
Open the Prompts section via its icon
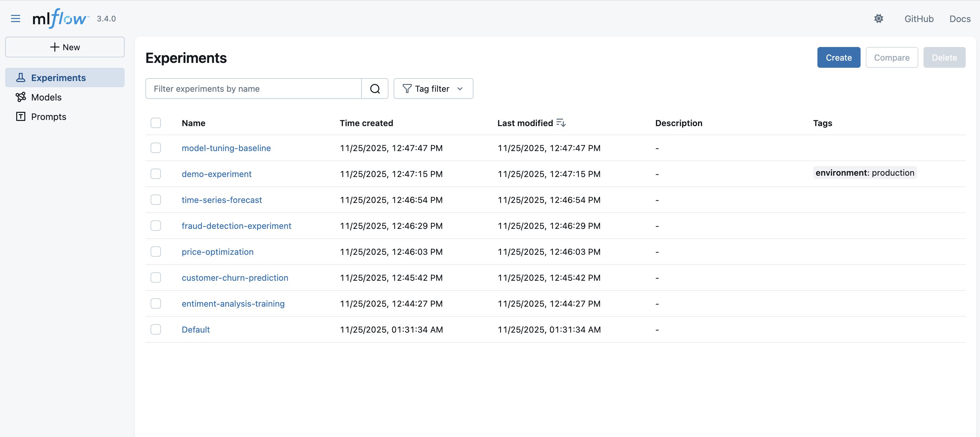pyautogui.click(x=20, y=117)
